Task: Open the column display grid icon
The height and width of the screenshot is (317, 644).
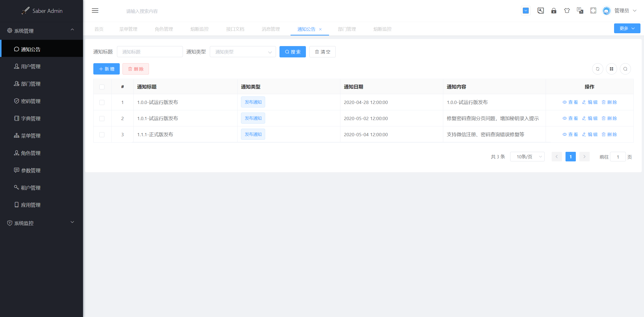Action: [x=612, y=69]
